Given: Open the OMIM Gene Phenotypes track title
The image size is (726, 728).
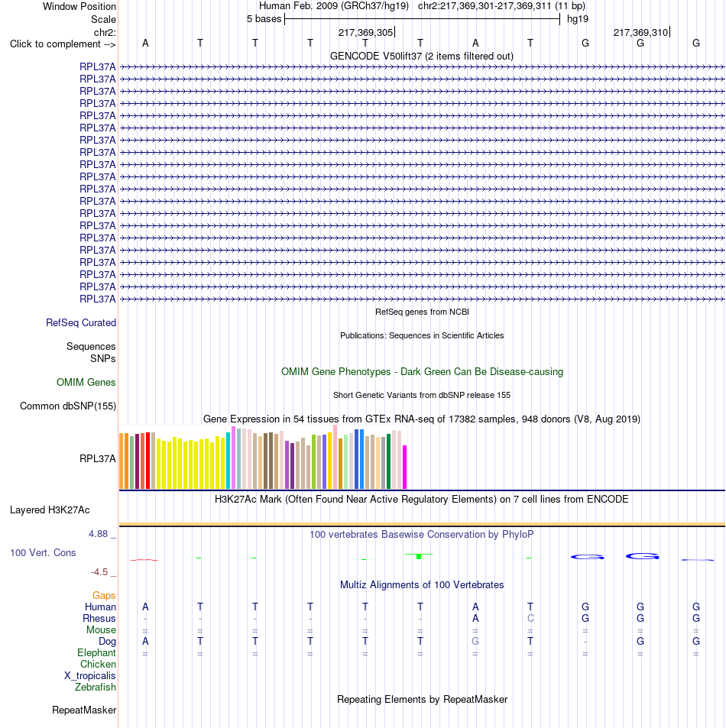Looking at the screenshot, I should coord(422,372).
